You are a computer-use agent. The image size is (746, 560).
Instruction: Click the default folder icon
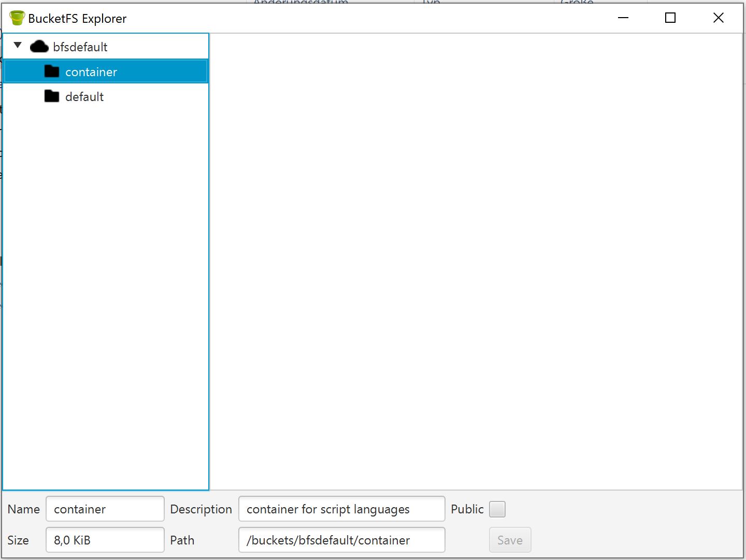pyautogui.click(x=52, y=96)
